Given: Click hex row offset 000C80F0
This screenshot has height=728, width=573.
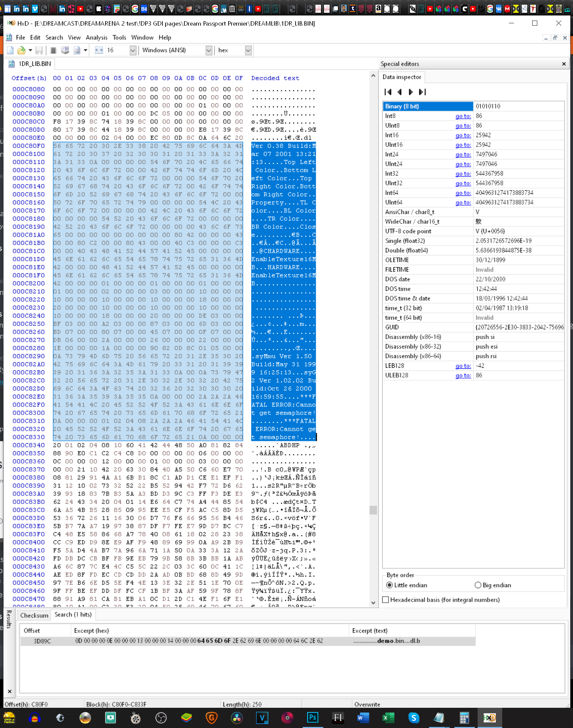Looking at the screenshot, I should (29, 146).
